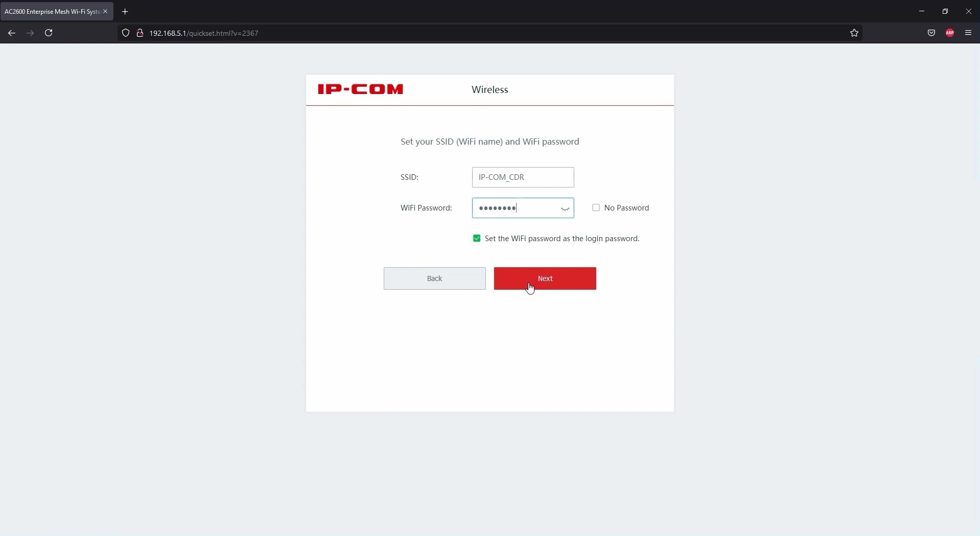The width and height of the screenshot is (980, 536).
Task: Click the browser forward arrow
Action: 30,33
